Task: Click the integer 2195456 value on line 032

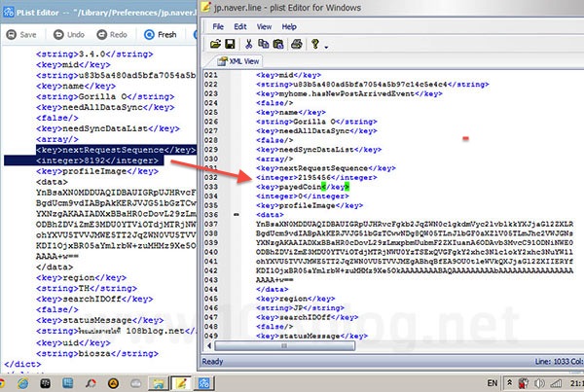Action: click(316, 178)
